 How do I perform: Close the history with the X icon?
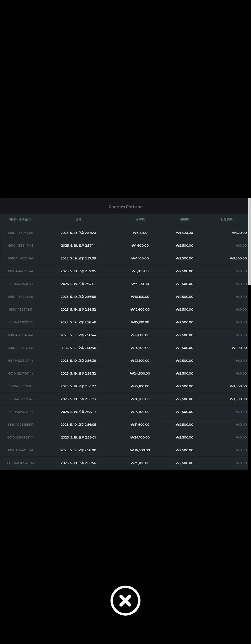coord(125,600)
